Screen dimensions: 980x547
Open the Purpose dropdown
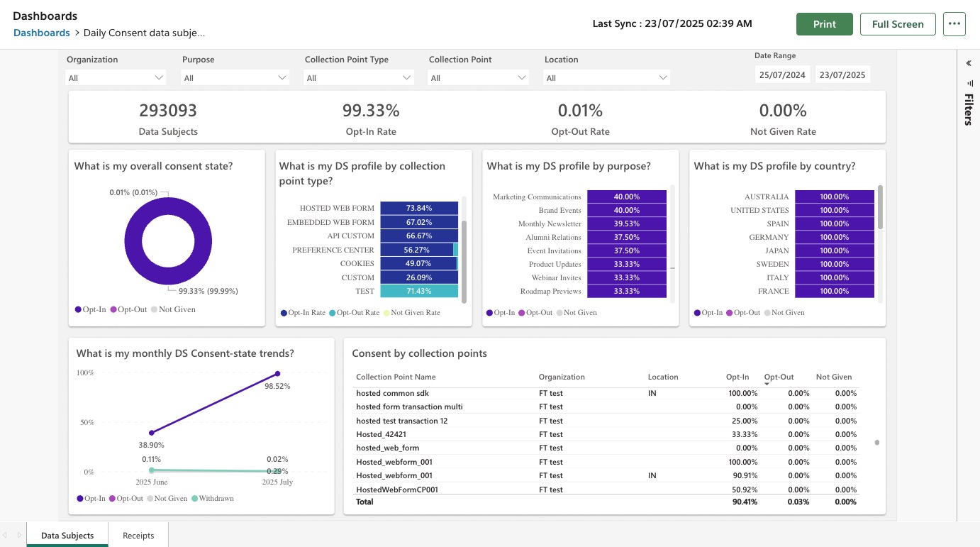click(x=235, y=77)
